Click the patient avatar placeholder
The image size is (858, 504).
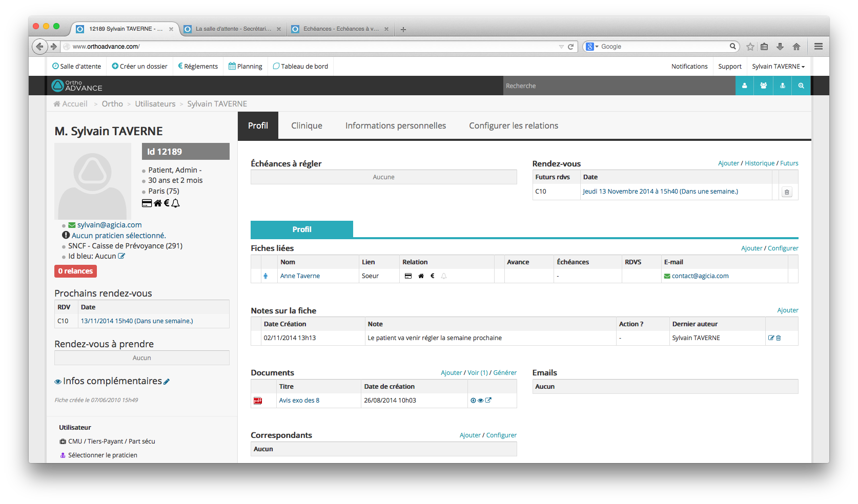tap(93, 181)
